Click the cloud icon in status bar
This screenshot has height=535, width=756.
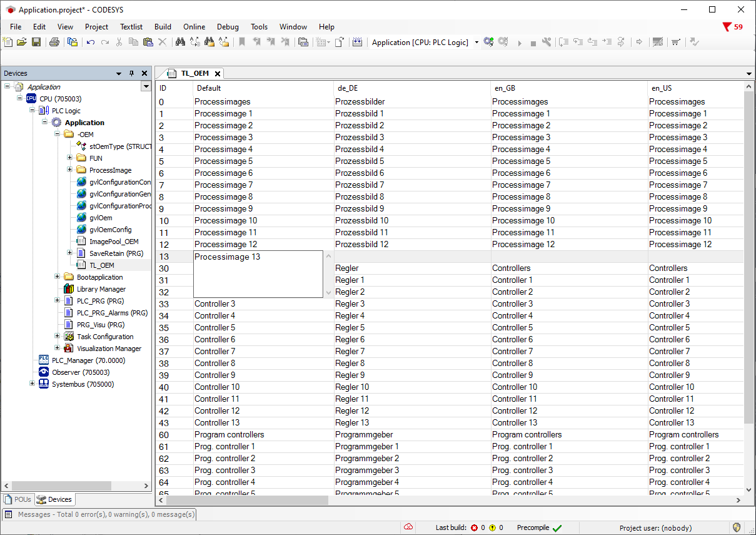[408, 527]
